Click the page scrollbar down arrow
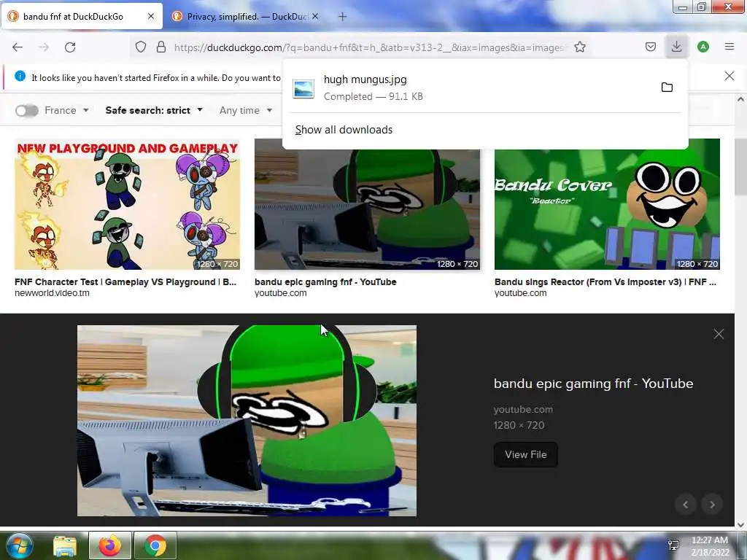Image resolution: width=747 pixels, height=560 pixels. click(x=740, y=525)
